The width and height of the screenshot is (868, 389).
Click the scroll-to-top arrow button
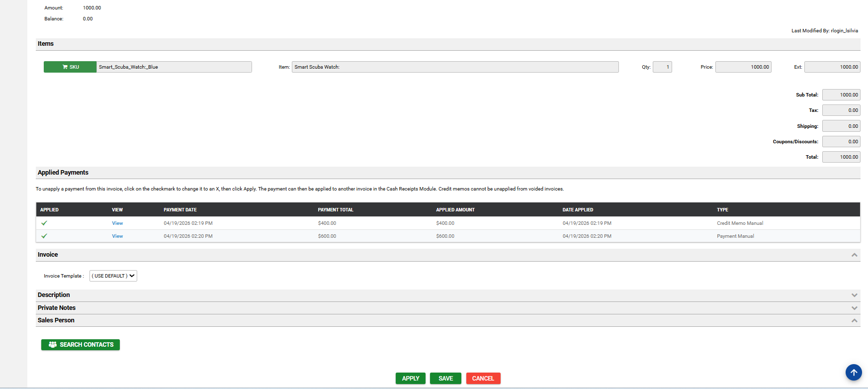[854, 372]
